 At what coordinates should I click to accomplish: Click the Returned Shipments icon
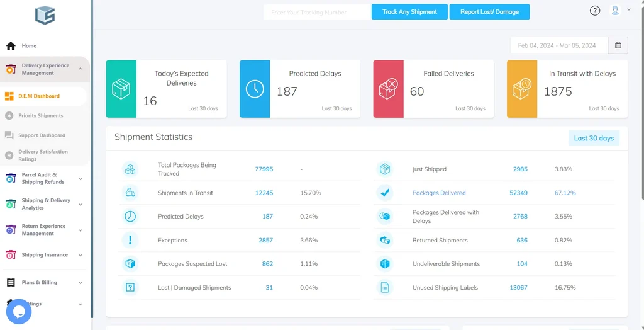(385, 241)
